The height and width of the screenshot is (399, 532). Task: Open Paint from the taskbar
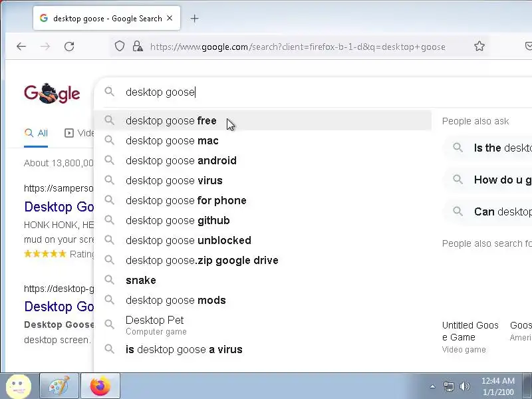point(59,386)
